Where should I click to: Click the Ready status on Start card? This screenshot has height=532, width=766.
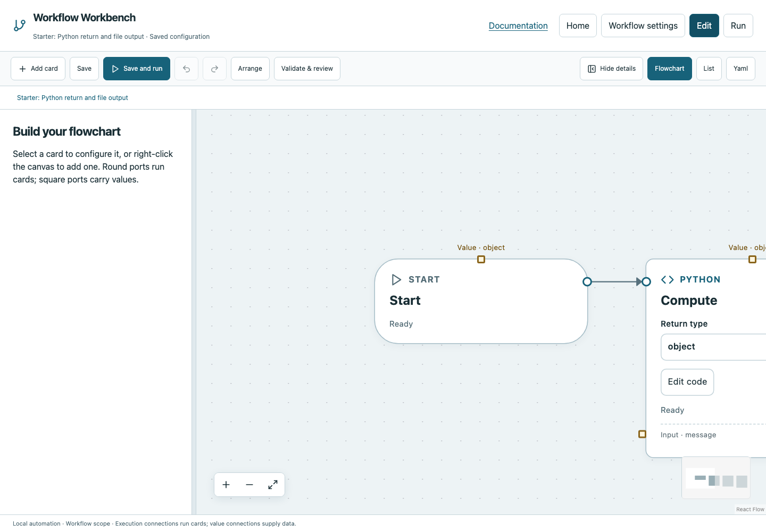pos(401,324)
